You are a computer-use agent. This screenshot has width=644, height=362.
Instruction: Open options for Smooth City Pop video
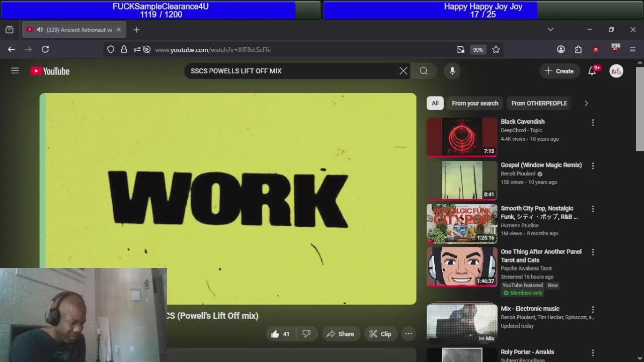pos(593,209)
